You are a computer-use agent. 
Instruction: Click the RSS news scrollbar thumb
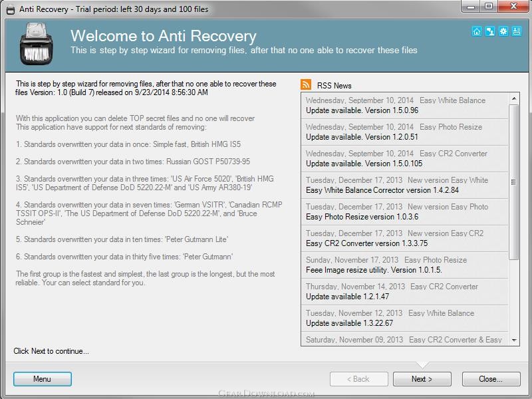[514, 182]
